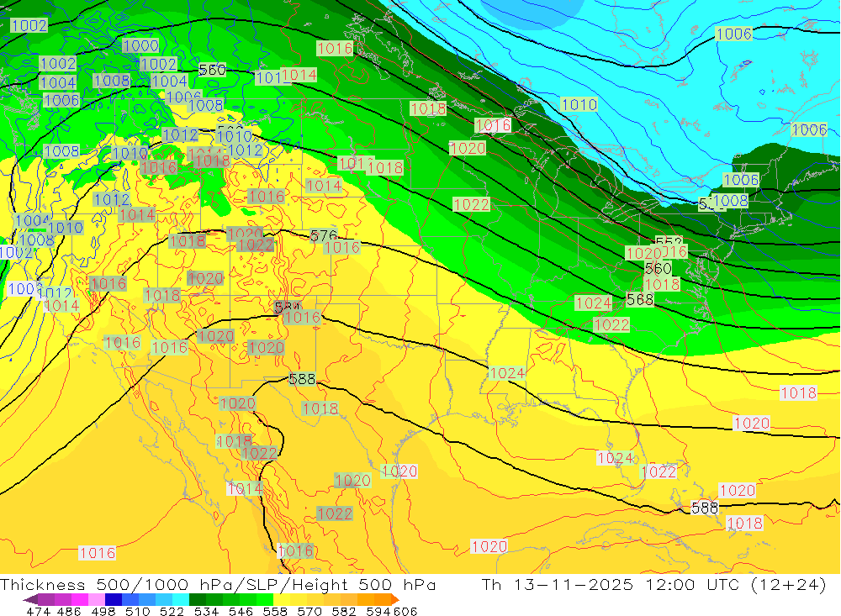The width and height of the screenshot is (841, 616).
Task: Click the 588 contour label near southern Florida
Action: pyautogui.click(x=704, y=507)
